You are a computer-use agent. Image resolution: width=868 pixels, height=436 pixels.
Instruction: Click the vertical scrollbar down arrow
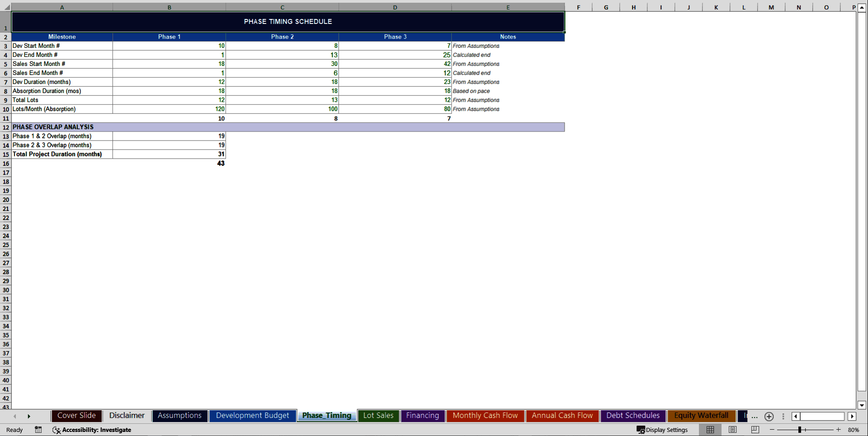pos(861,405)
